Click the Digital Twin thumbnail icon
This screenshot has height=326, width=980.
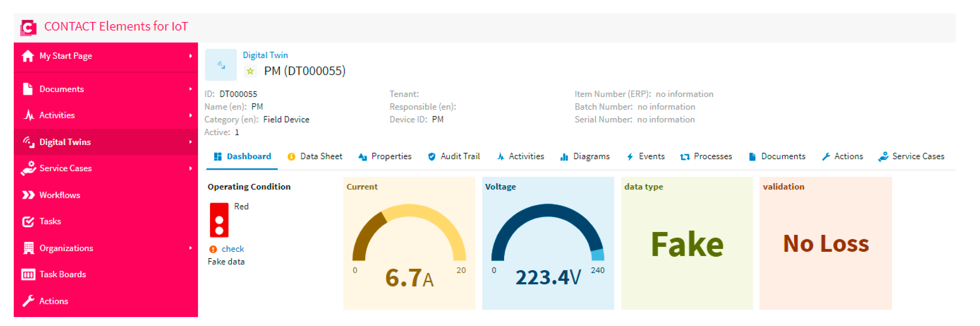221,65
